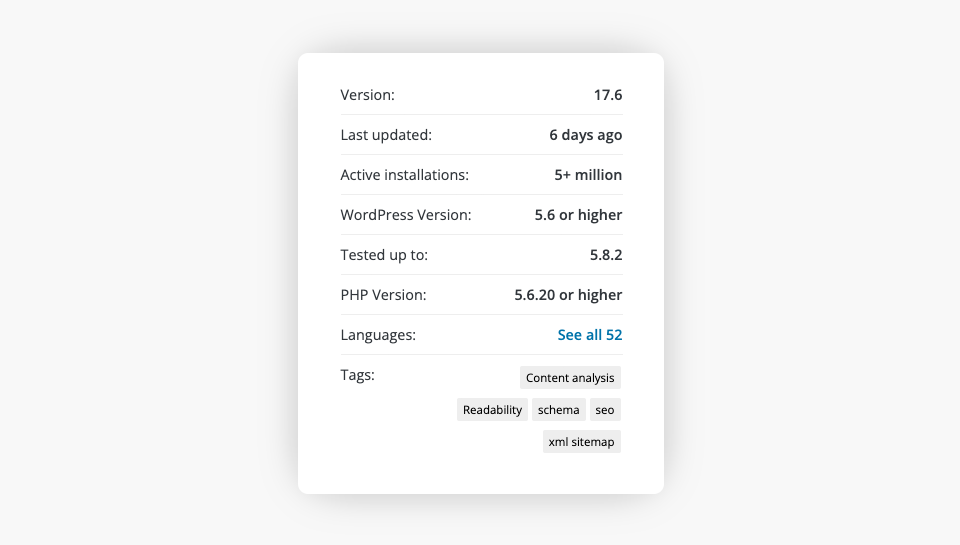The width and height of the screenshot is (960, 545).
Task: Click the version number 17.6
Action: [608, 95]
